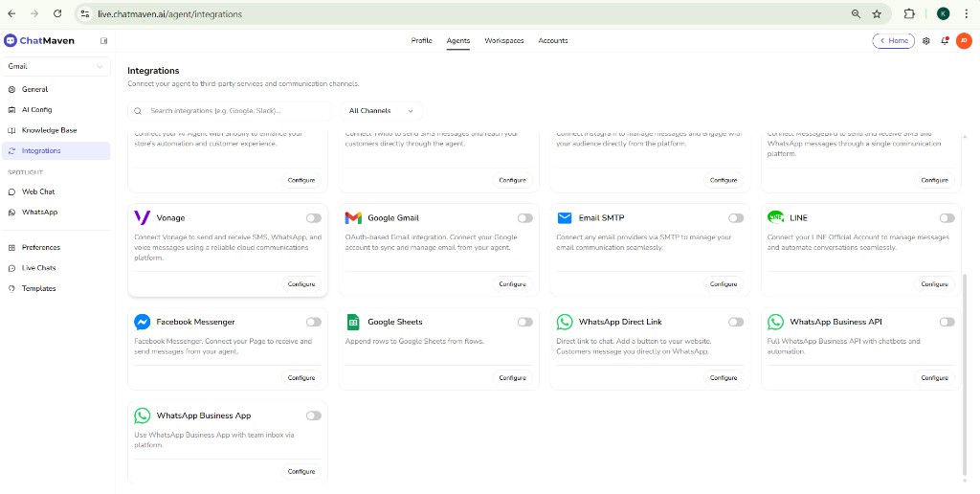
Task: Configure the Vonage integration
Action: 301,284
